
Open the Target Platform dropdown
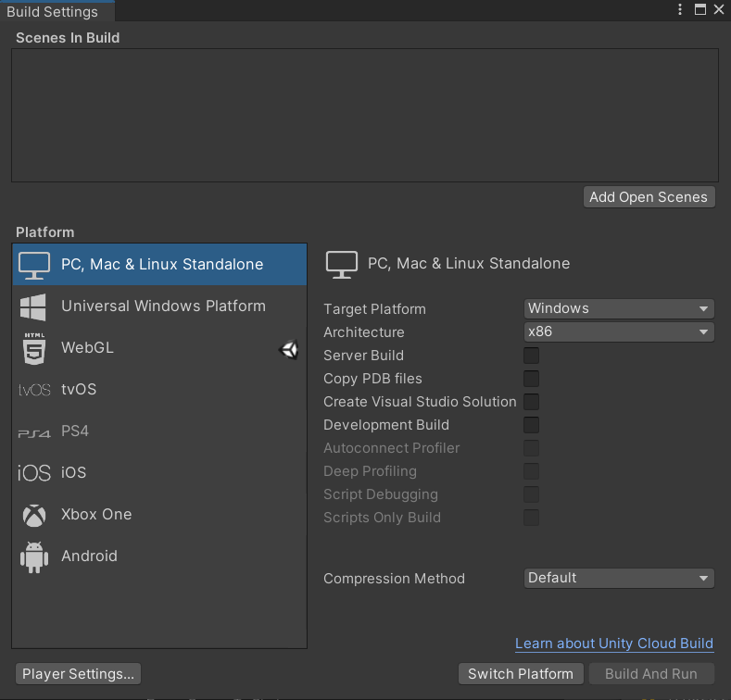click(619, 308)
